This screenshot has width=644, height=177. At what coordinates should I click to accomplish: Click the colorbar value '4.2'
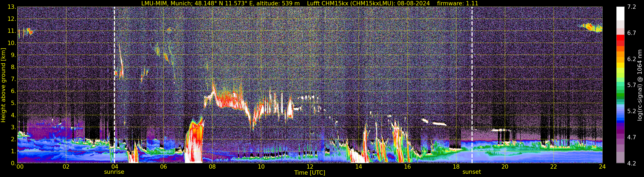(x=632, y=163)
